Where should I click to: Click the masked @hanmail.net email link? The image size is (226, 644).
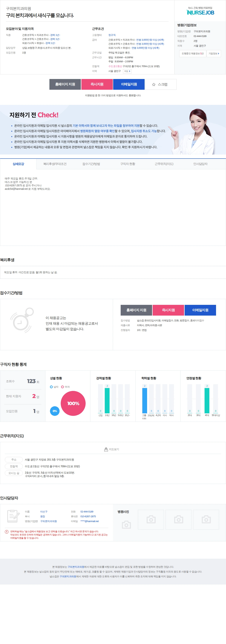coord(89,521)
